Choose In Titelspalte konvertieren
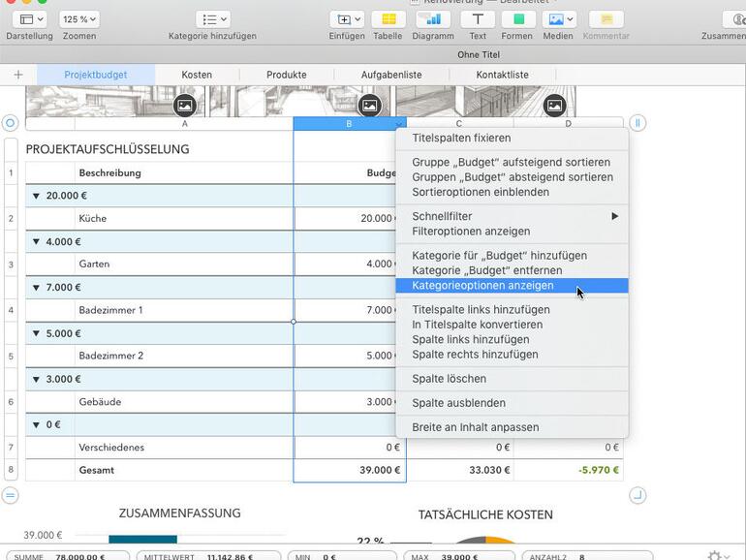Screen dimensions: 746x560 (x=512, y=325)
